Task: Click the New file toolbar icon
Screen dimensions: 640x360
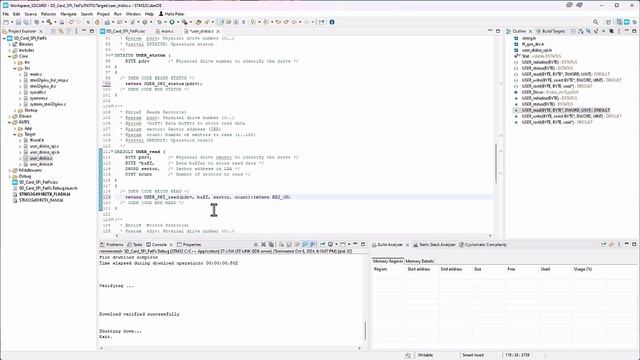Action: pyautogui.click(x=6, y=22)
